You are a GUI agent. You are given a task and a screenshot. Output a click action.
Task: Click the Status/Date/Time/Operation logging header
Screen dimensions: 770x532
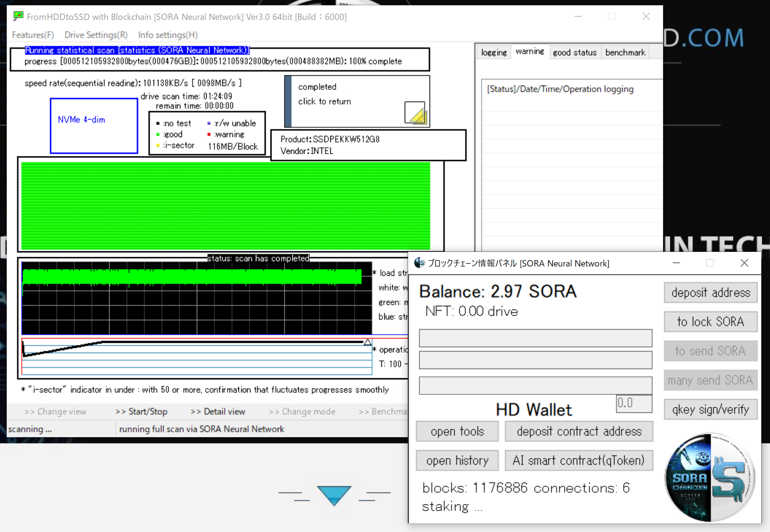pos(560,89)
